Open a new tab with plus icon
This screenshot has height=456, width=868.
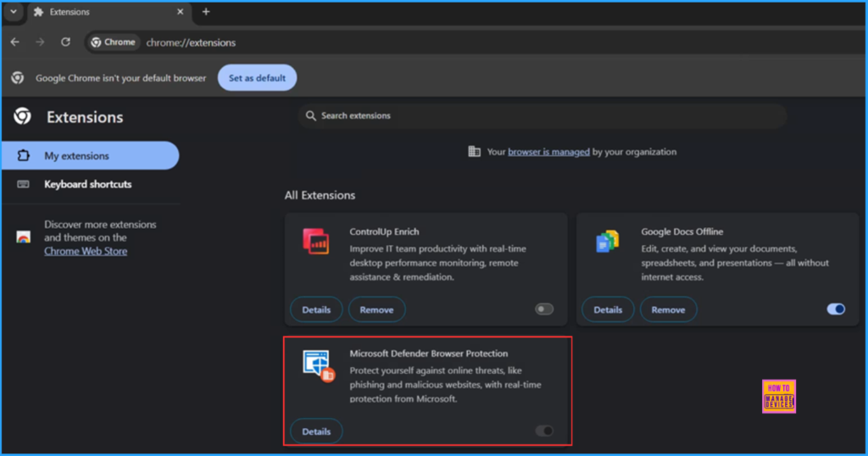(x=206, y=12)
